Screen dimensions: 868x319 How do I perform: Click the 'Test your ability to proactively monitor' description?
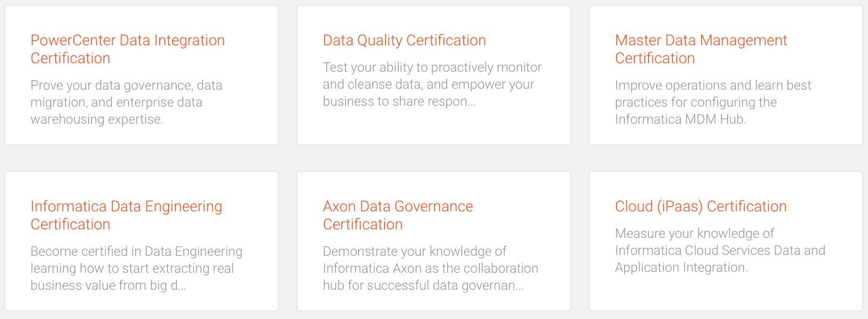tap(432, 84)
